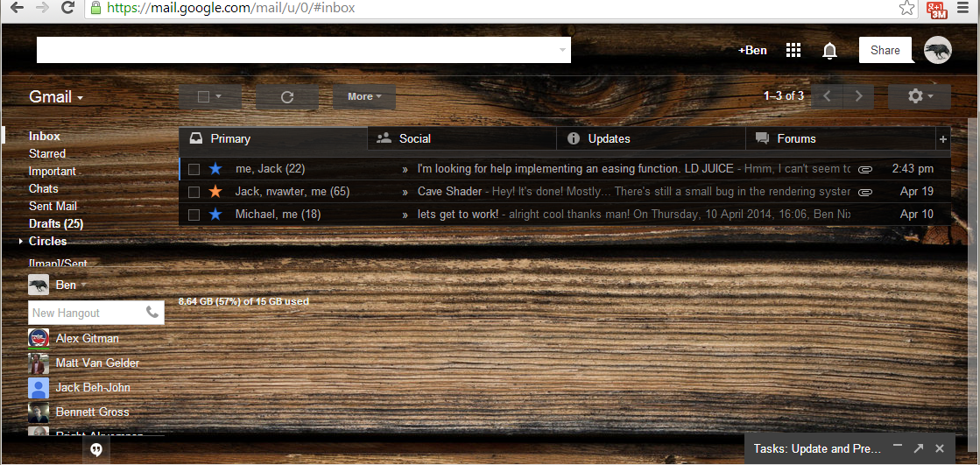The image size is (980, 465).
Task: Expand the Circles label list
Action: 21,241
